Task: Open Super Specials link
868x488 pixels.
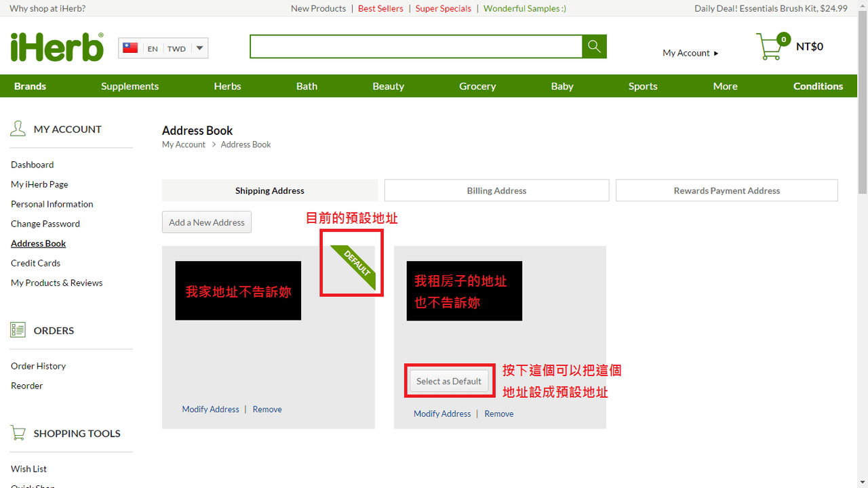Action: click(x=443, y=8)
